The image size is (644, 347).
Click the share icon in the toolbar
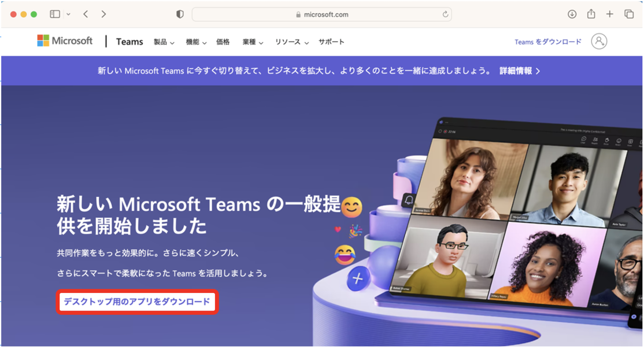(591, 14)
